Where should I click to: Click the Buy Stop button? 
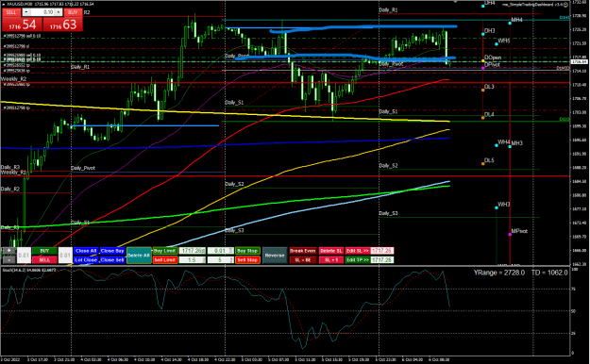click(x=247, y=251)
